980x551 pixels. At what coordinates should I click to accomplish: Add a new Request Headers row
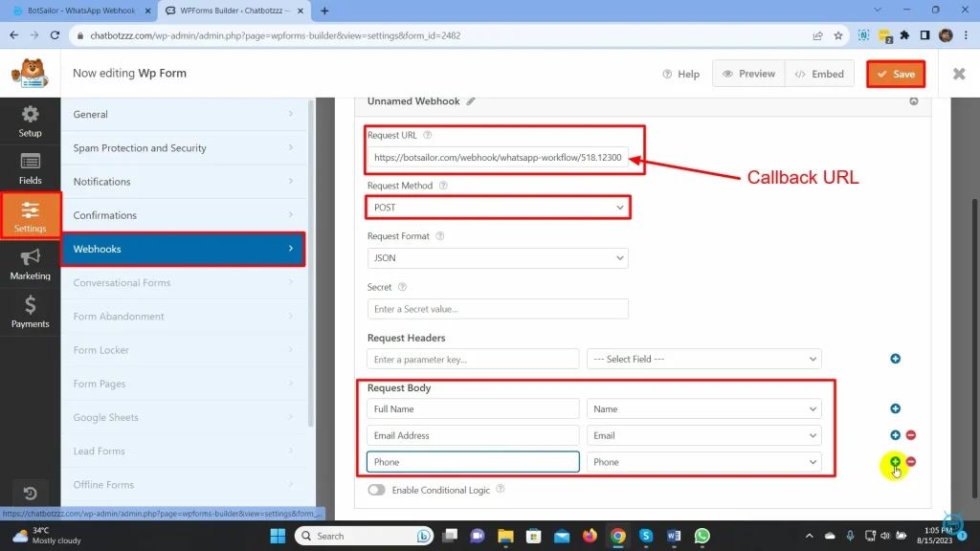[x=896, y=359]
